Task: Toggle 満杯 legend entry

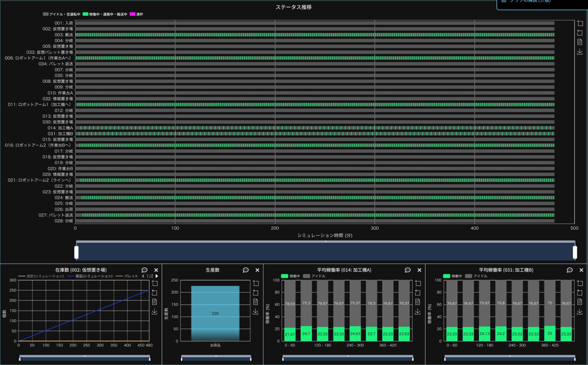Action: (x=136, y=14)
